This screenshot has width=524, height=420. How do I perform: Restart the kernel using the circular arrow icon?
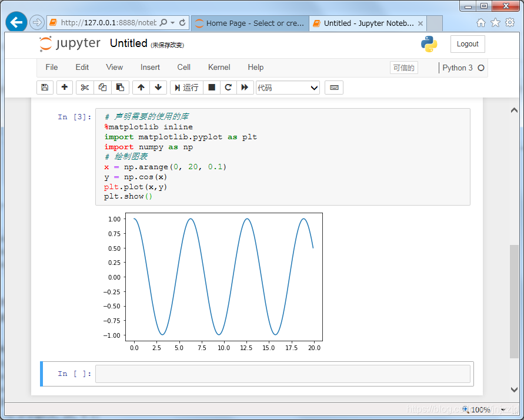coord(228,87)
